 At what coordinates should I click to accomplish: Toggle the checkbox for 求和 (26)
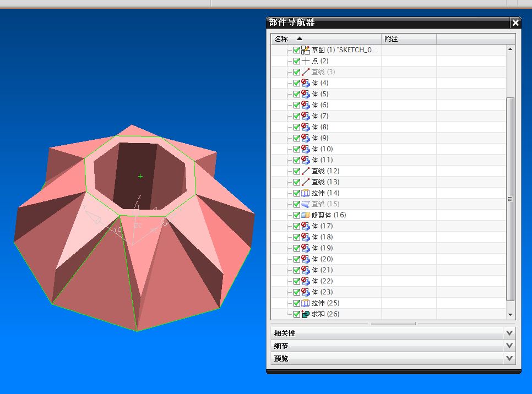pos(296,314)
